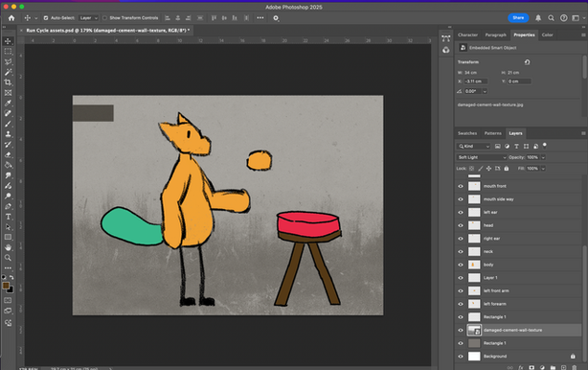Image resolution: width=588 pixels, height=370 pixels.
Task: Select the Magic Wand tool
Action: (x=8, y=72)
